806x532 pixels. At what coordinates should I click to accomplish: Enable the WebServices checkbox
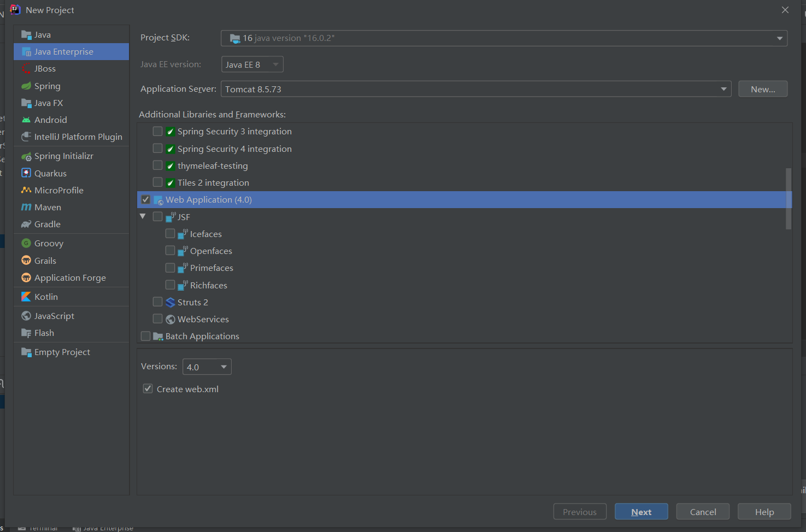pos(158,319)
